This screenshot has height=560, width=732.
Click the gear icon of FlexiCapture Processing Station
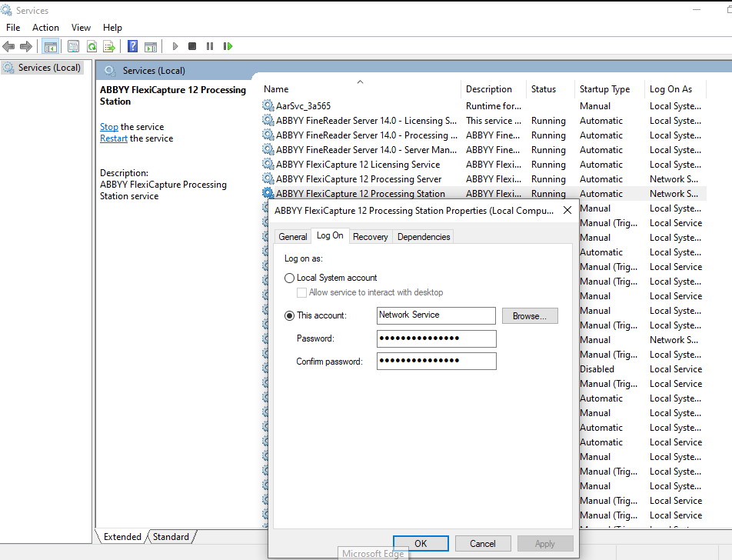click(x=268, y=193)
